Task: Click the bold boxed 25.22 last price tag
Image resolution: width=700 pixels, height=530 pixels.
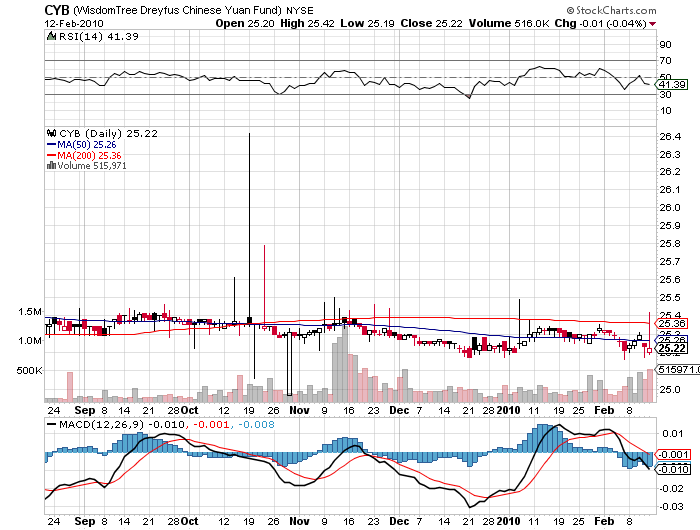Action: click(x=672, y=348)
